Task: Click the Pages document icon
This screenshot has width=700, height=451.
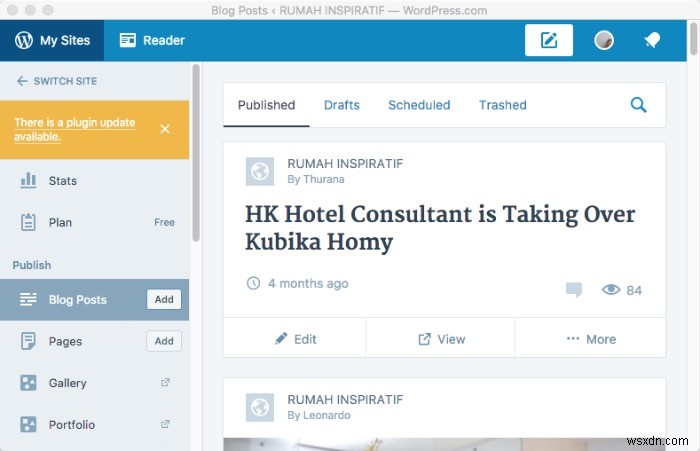Action: (28, 341)
